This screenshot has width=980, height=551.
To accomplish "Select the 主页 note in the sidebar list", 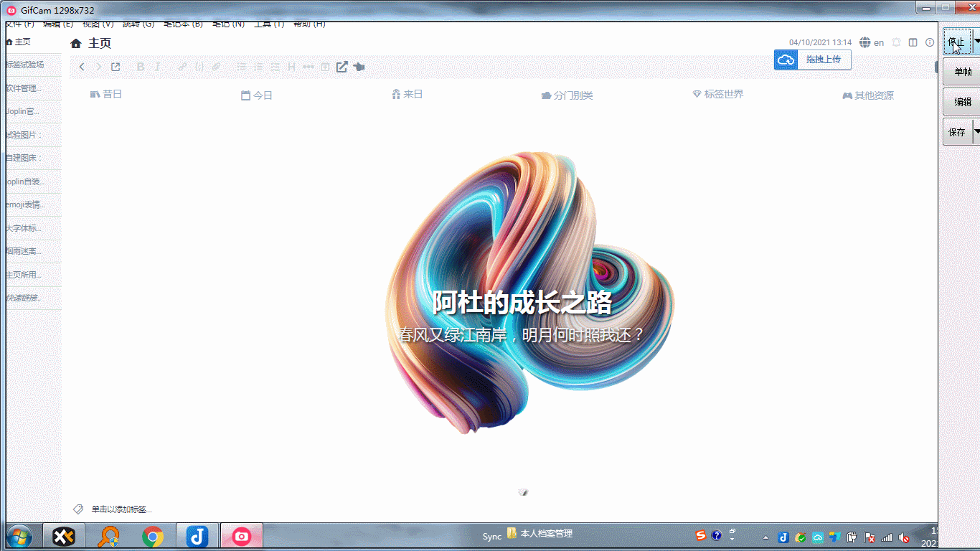I will (34, 42).
